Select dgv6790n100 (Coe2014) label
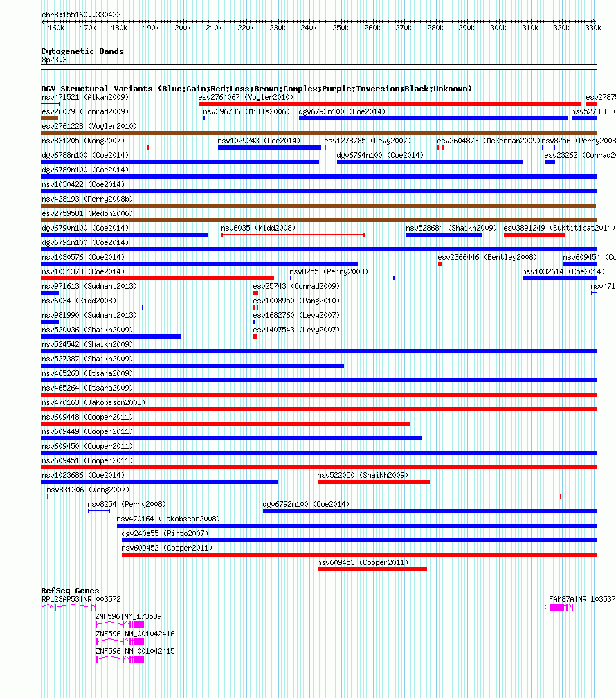616x698 pixels. click(85, 228)
